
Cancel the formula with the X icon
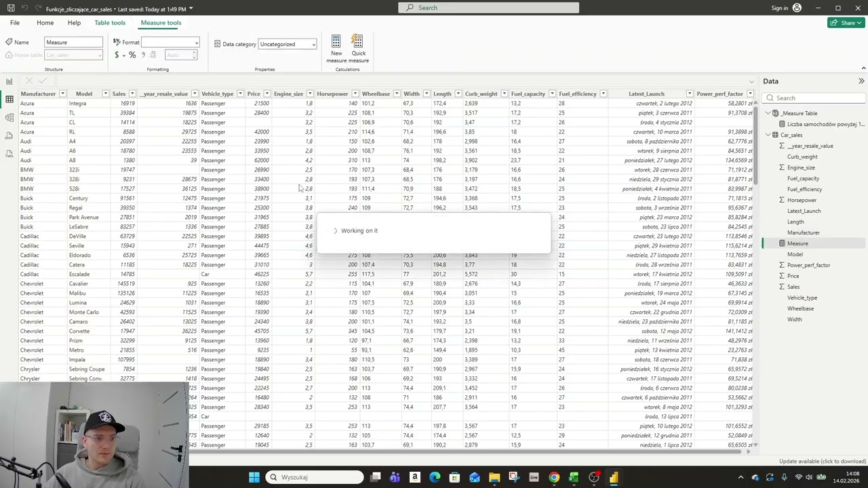(x=28, y=81)
